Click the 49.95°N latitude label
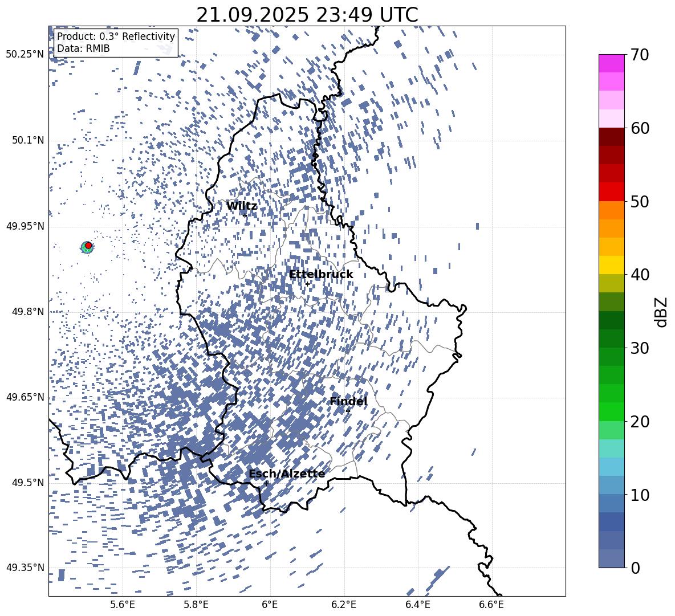 pyautogui.click(x=25, y=226)
